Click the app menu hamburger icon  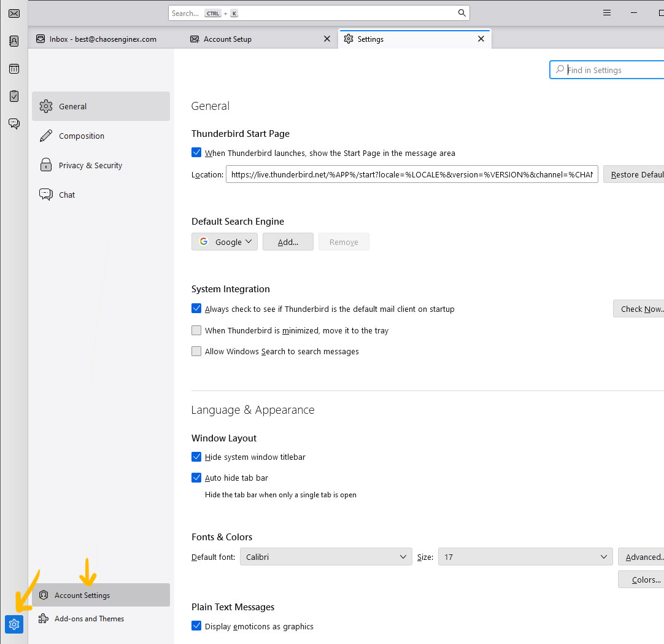coord(607,13)
